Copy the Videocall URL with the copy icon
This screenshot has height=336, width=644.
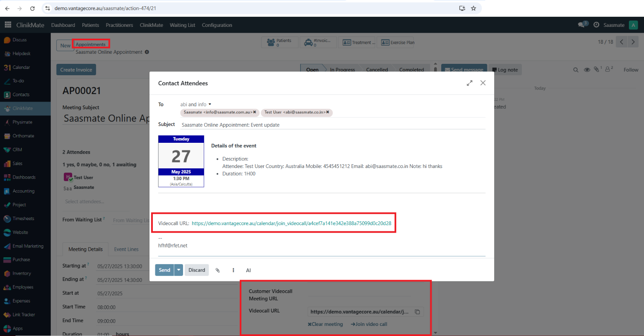(x=417, y=312)
